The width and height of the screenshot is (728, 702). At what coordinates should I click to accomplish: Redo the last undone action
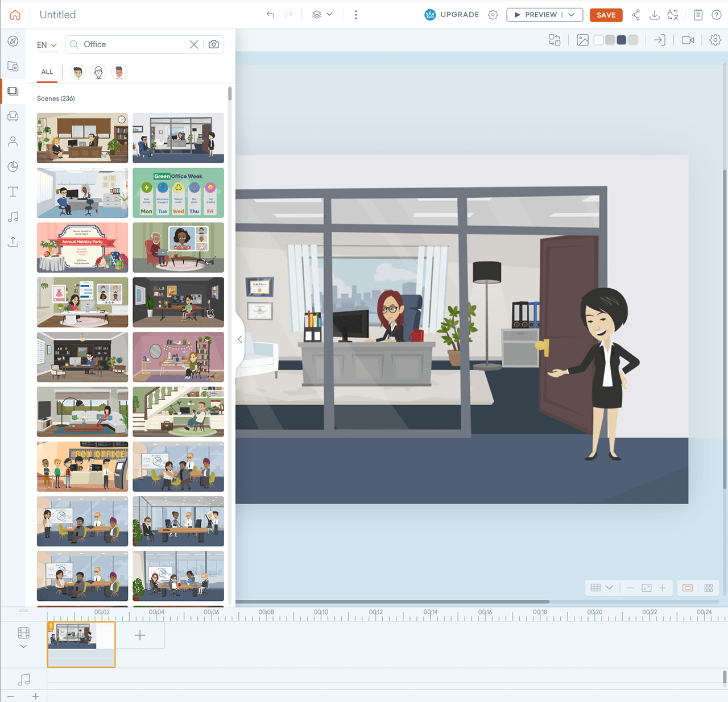click(288, 15)
